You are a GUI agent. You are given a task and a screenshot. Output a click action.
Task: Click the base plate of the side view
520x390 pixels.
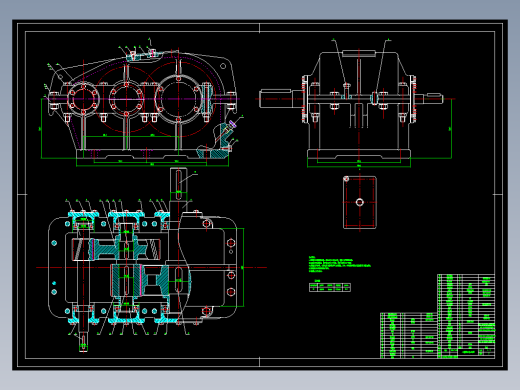pyautogui.click(x=359, y=154)
